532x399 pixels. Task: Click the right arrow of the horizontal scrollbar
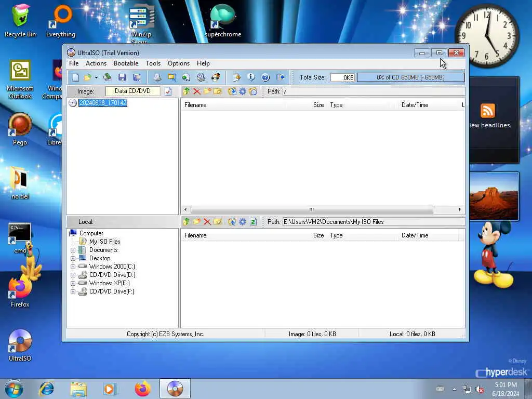click(x=460, y=210)
